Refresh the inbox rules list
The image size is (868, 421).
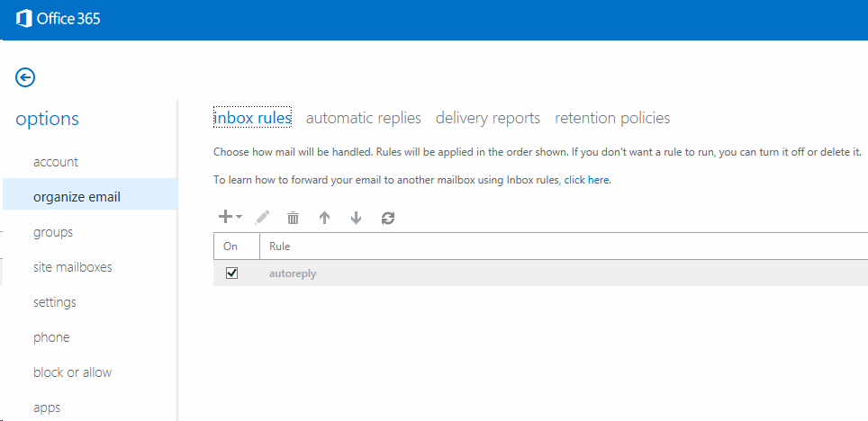[x=388, y=218]
